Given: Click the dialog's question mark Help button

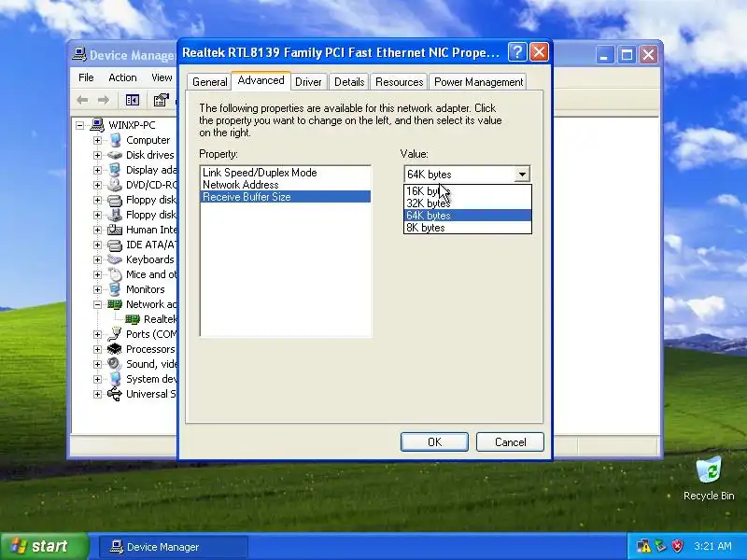Looking at the screenshot, I should (x=517, y=52).
